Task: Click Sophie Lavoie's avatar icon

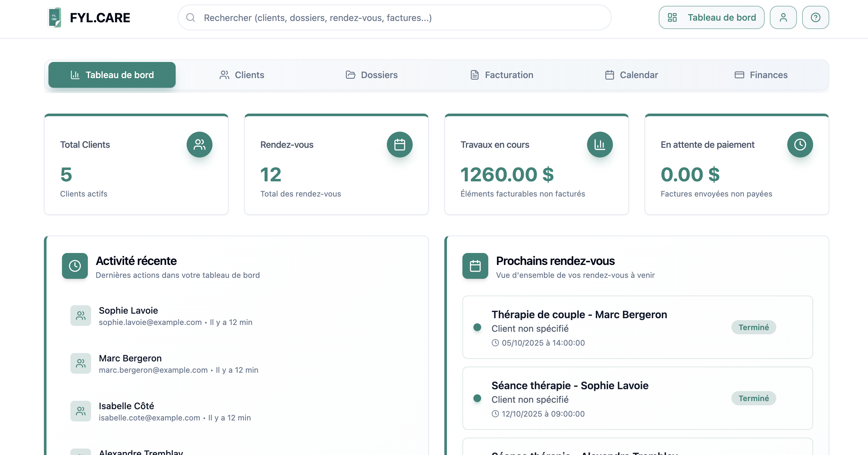Action: (x=80, y=316)
